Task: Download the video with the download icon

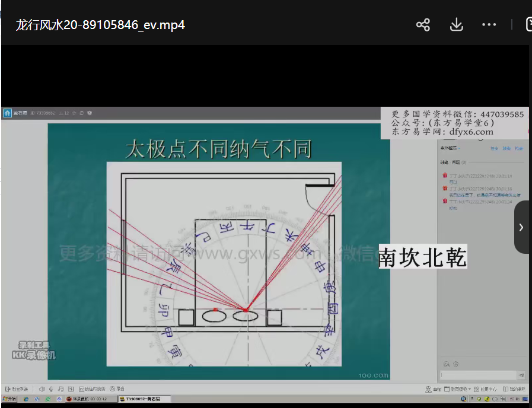Action: [x=456, y=25]
